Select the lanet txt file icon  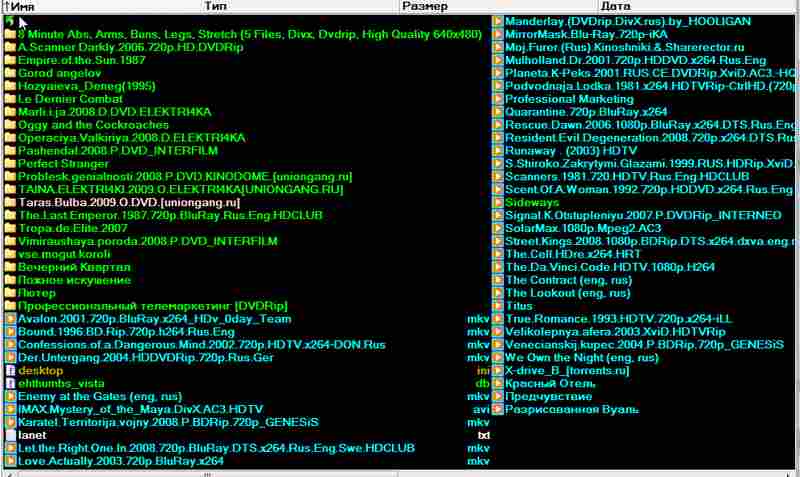(x=10, y=435)
